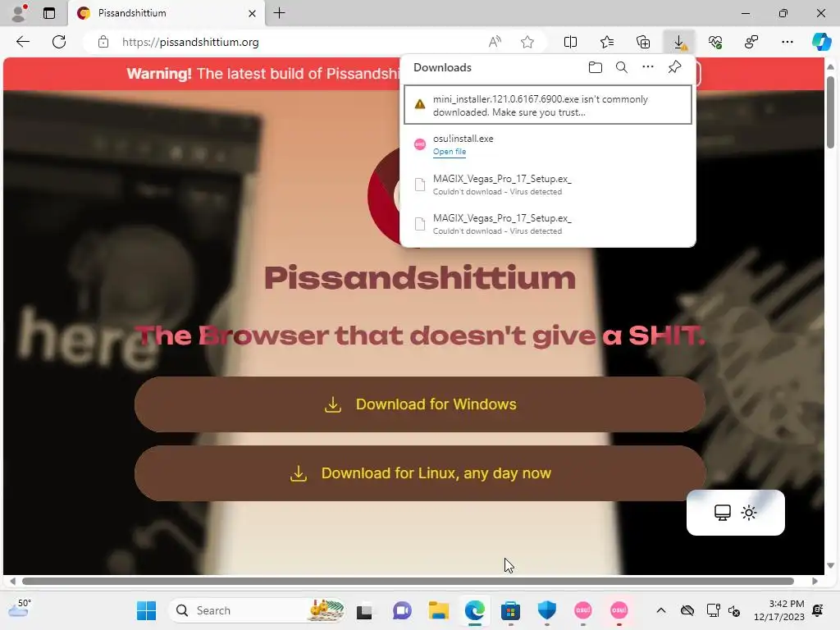Select second MAGIX_Vegas_Pro_17_Setup entry

(x=547, y=224)
